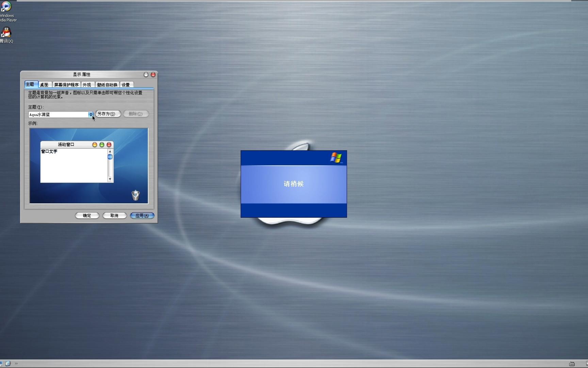Expand the quick launch overflow chevron
Screen dimensions: 588x368
[x=16, y=364]
